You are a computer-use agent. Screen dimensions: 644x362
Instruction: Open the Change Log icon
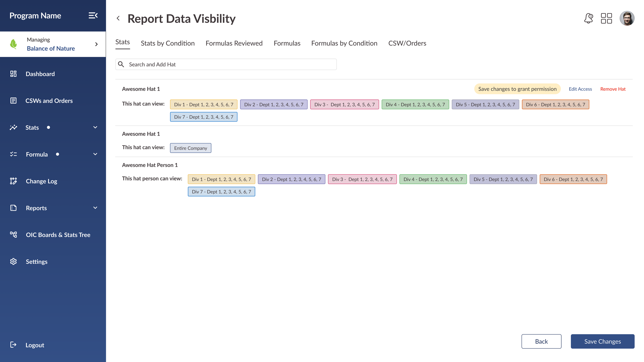[x=13, y=181]
